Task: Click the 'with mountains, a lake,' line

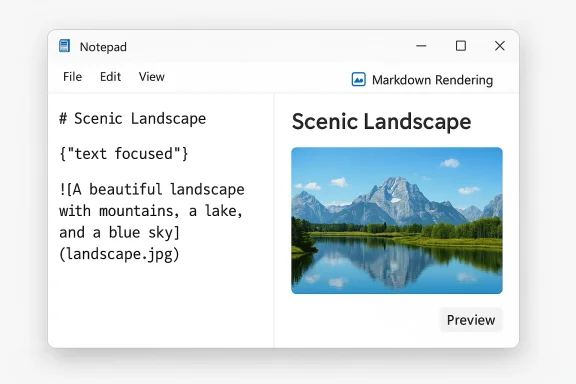Action: 151,211
